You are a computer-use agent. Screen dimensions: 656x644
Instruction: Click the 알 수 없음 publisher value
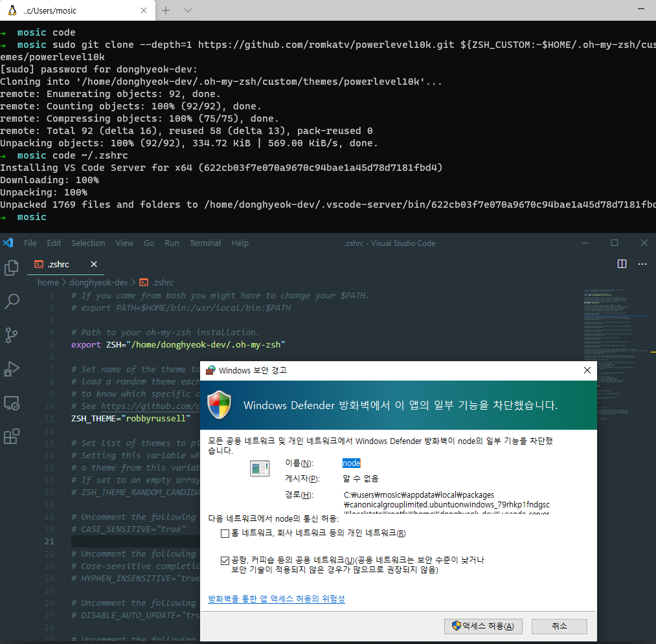click(361, 478)
